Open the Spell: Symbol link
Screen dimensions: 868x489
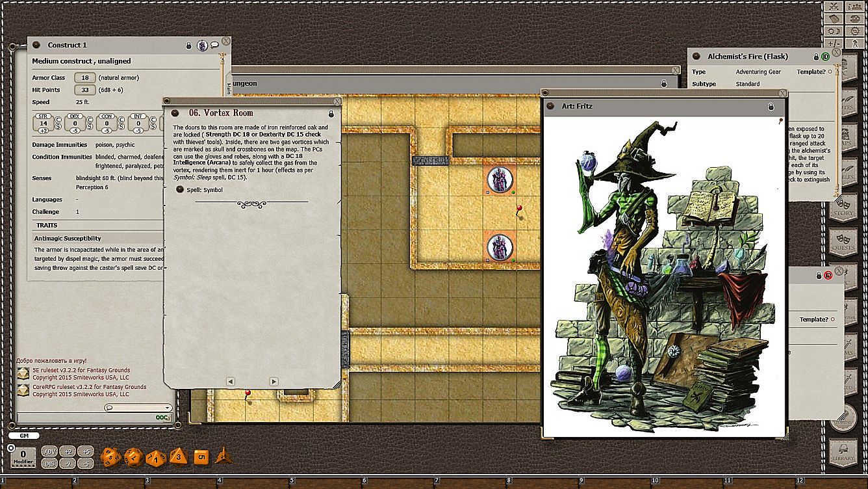click(x=180, y=190)
